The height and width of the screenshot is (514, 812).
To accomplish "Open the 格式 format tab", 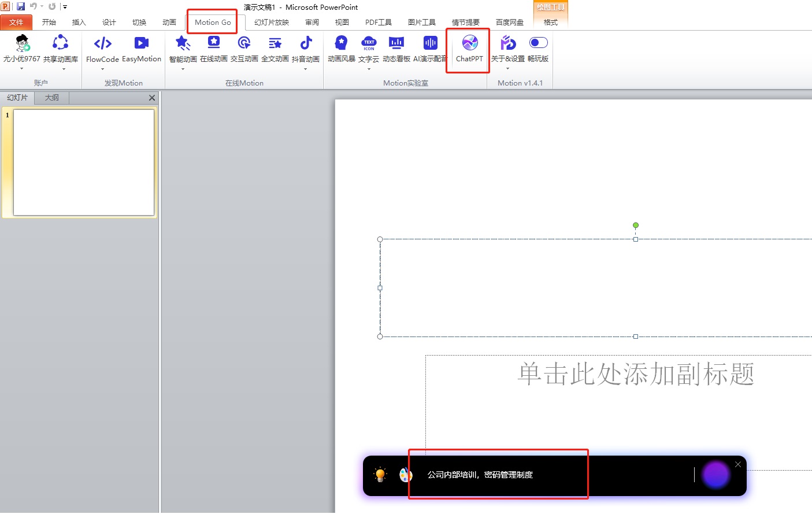I will click(551, 23).
